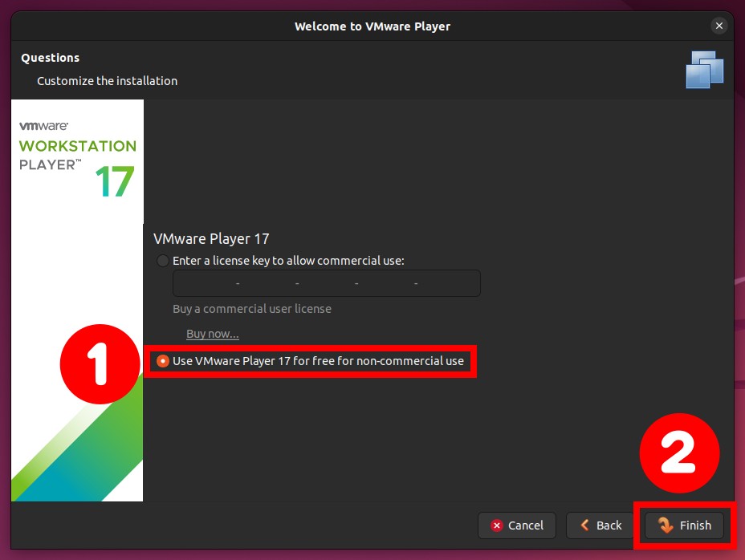745x560 pixels.
Task: Go back with the Back button
Action: 600,526
